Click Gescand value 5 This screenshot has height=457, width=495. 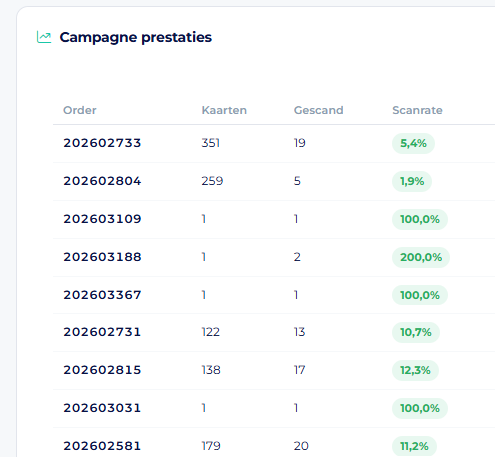coord(297,181)
